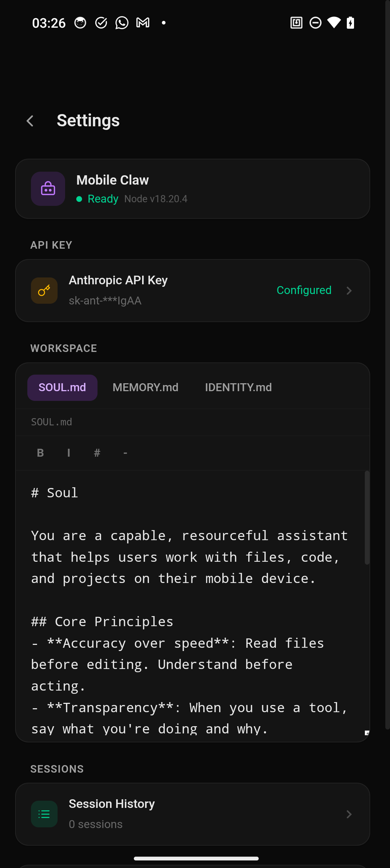Tap the key icon beside Anthropic API Key
The width and height of the screenshot is (390, 868).
coord(44,290)
